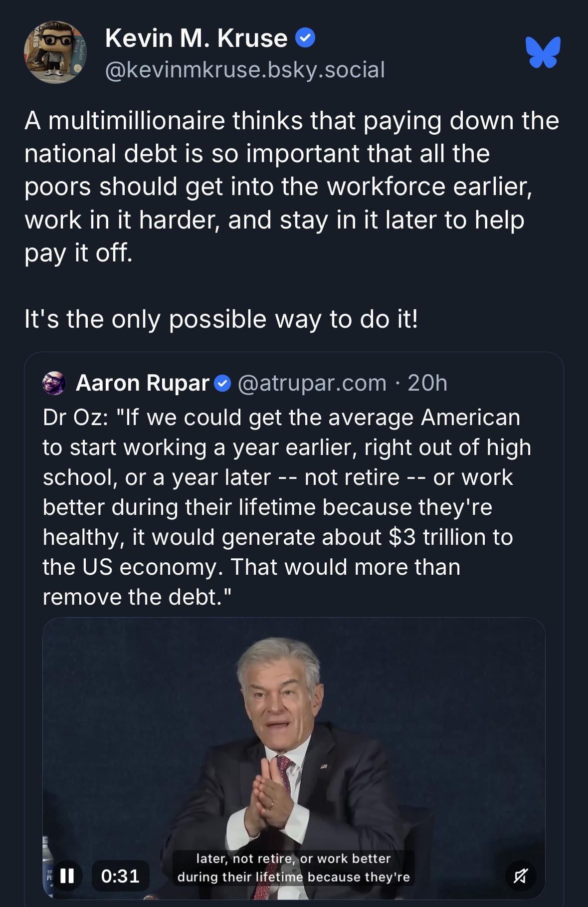The width and height of the screenshot is (588, 907).
Task: Click the Bluesky butterfly logo
Action: [x=543, y=52]
